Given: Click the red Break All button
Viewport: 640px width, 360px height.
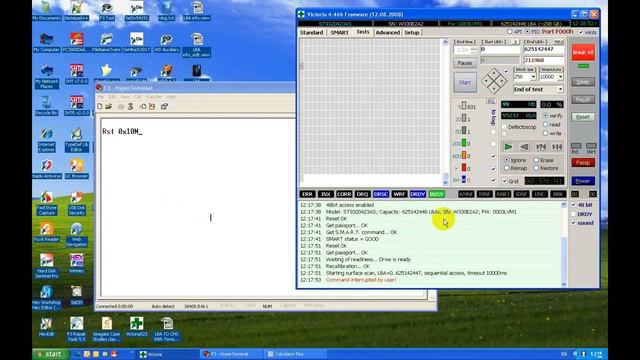Looking at the screenshot, I should coord(583,53).
